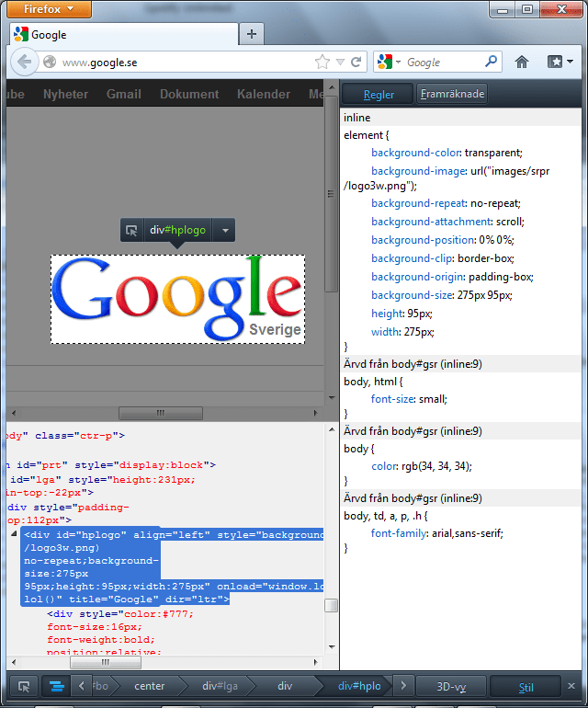The height and width of the screenshot is (708, 588).
Task: Open the Nyheter link in Google bar
Action: (x=66, y=94)
